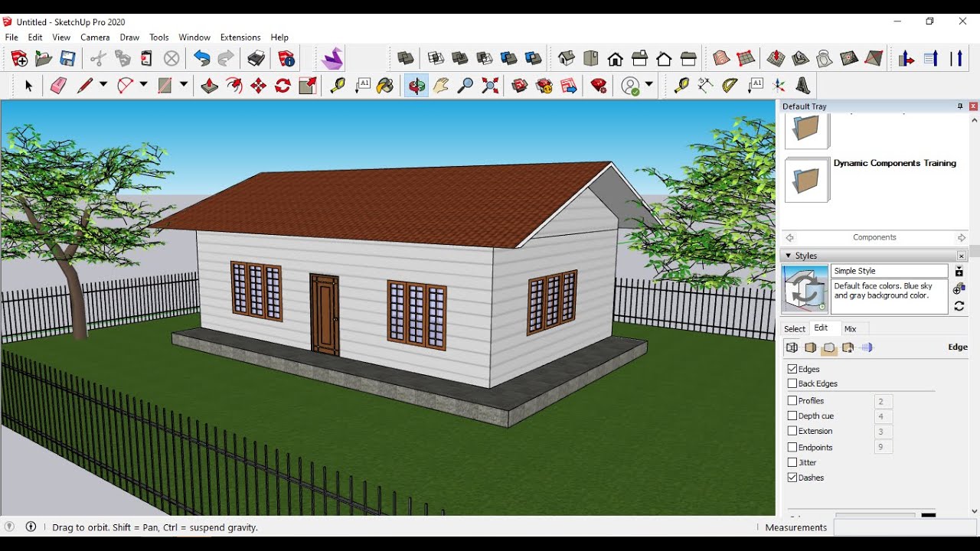Screen dimensions: 980x551
Task: Turn on the Depth cue checkbox
Action: (792, 416)
